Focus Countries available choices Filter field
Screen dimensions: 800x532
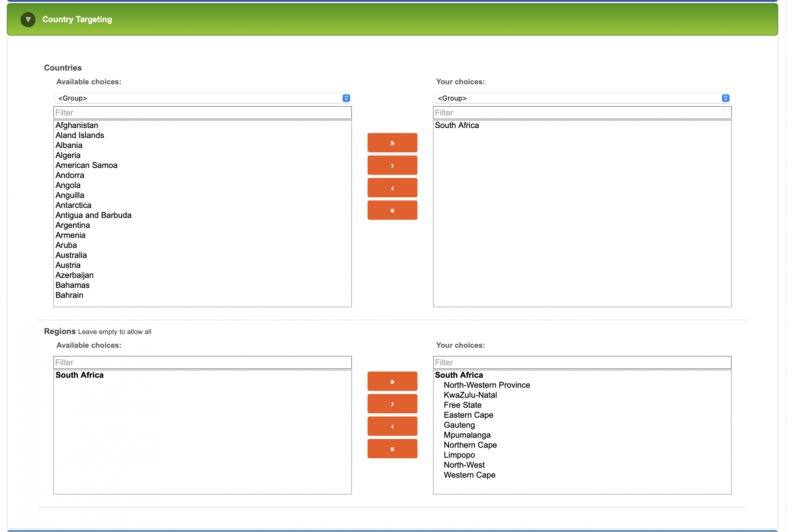[203, 113]
